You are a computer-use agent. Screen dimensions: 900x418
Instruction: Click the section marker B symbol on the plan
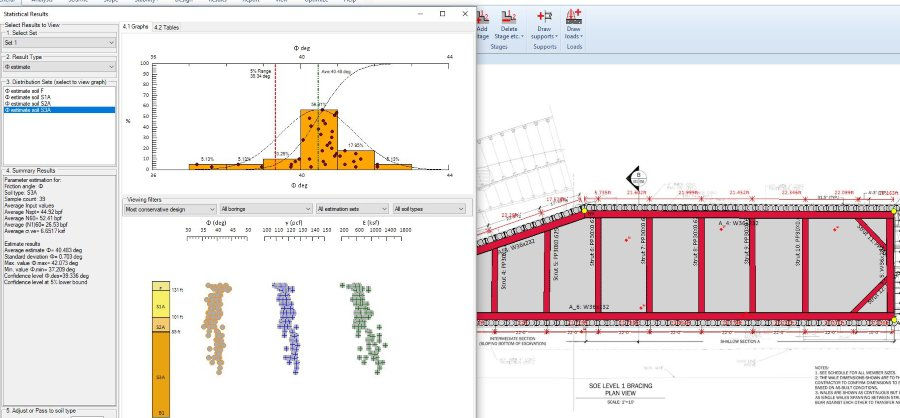click(x=636, y=176)
